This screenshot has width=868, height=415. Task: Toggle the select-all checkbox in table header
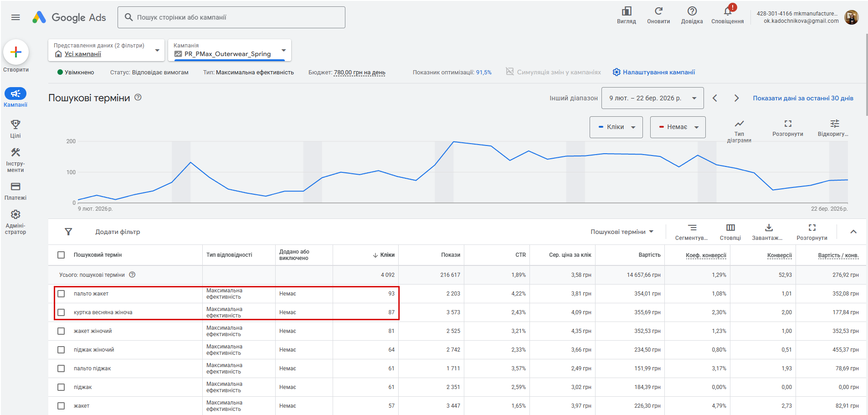click(x=61, y=255)
